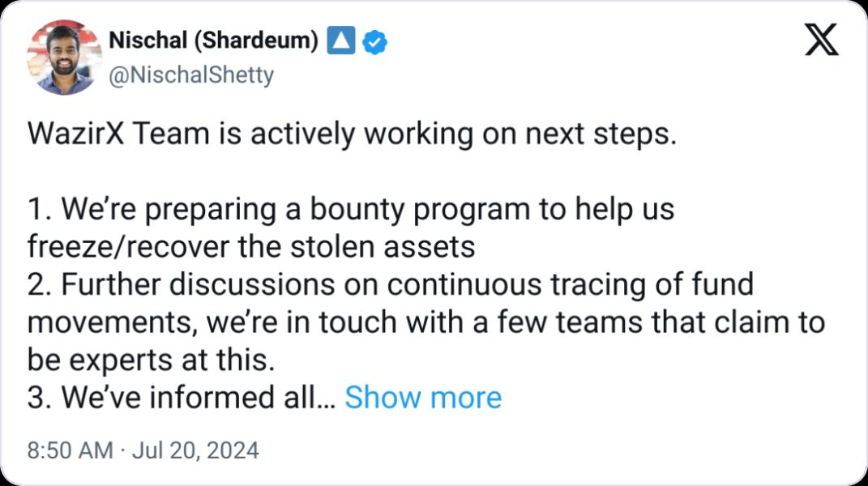
Task: Click the 8:50 AM time text
Action: [70, 450]
